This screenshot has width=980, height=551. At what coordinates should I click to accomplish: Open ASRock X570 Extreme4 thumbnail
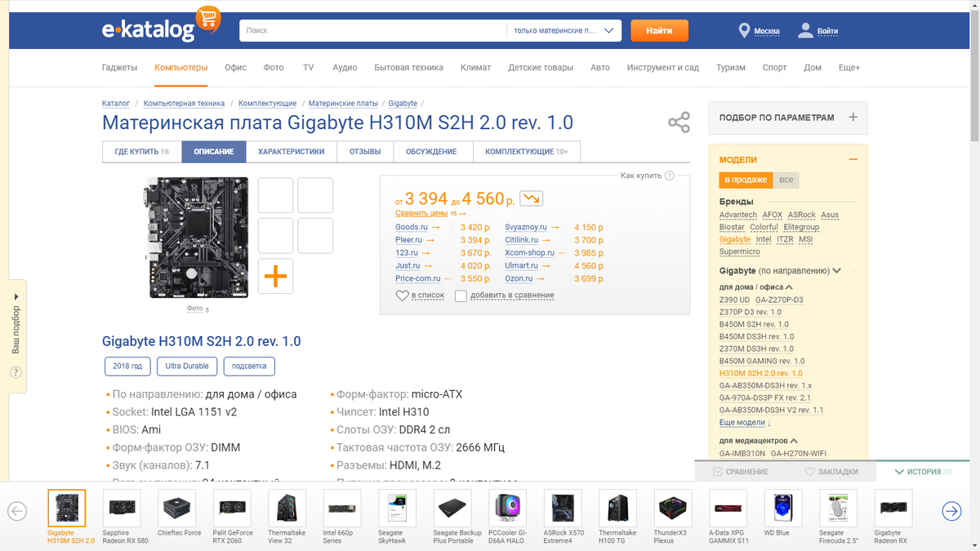563,509
